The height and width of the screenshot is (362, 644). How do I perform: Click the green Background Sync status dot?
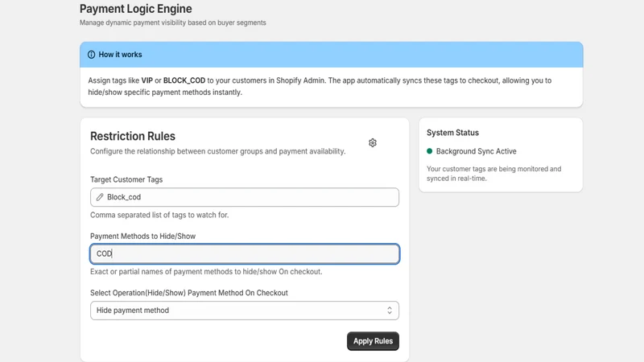430,151
